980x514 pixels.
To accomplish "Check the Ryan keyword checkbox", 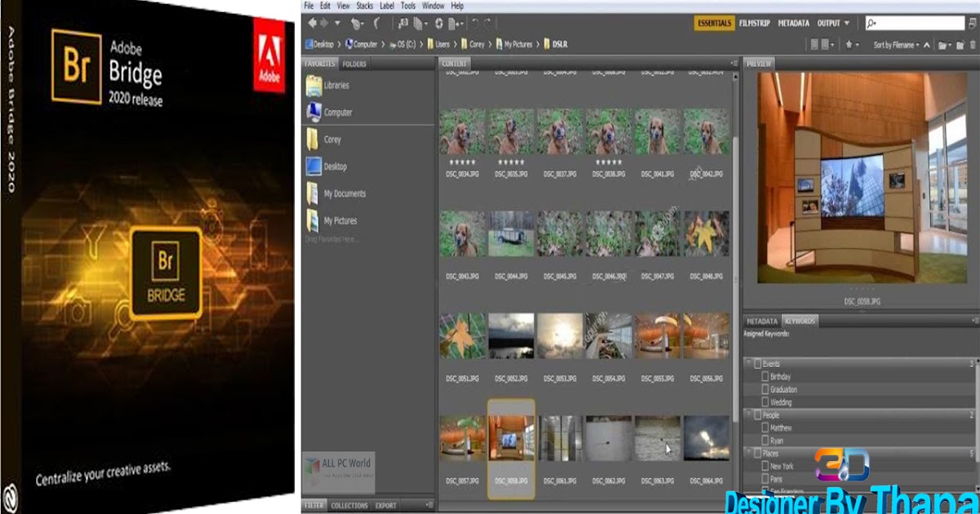I will coord(765,441).
